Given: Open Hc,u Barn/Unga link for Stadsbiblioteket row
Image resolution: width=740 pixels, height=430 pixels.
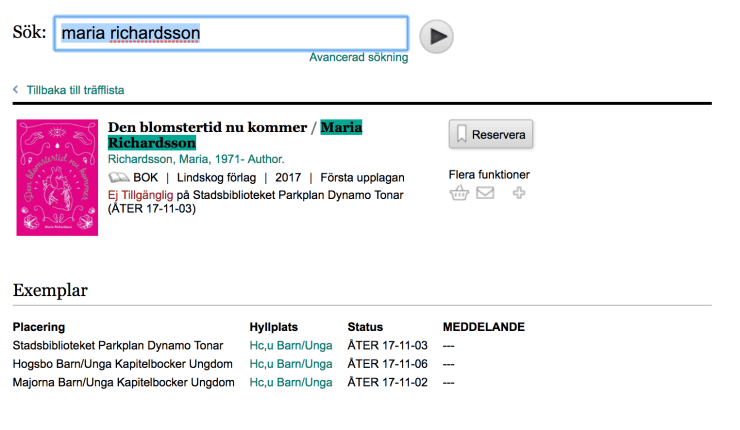Looking at the screenshot, I should point(291,346).
